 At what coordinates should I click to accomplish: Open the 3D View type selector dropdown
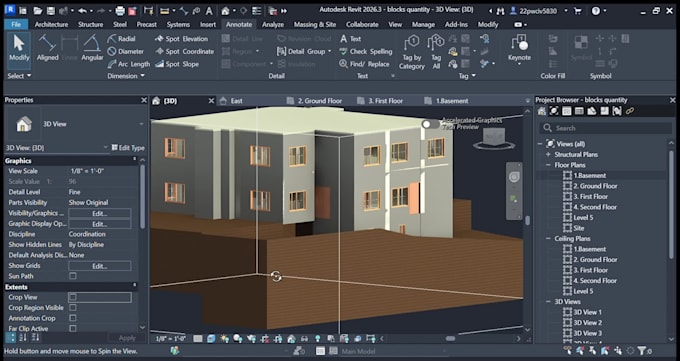pos(141,124)
